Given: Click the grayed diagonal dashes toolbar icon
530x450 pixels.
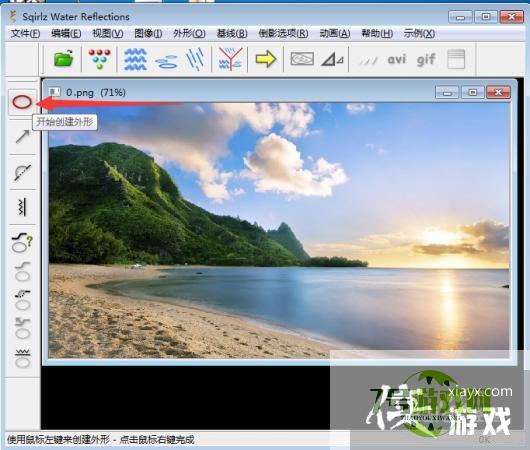Looking at the screenshot, I should coord(368,61).
